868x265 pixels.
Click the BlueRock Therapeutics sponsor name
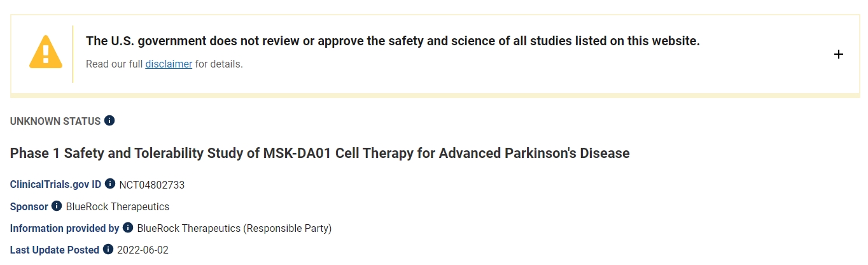coord(118,206)
